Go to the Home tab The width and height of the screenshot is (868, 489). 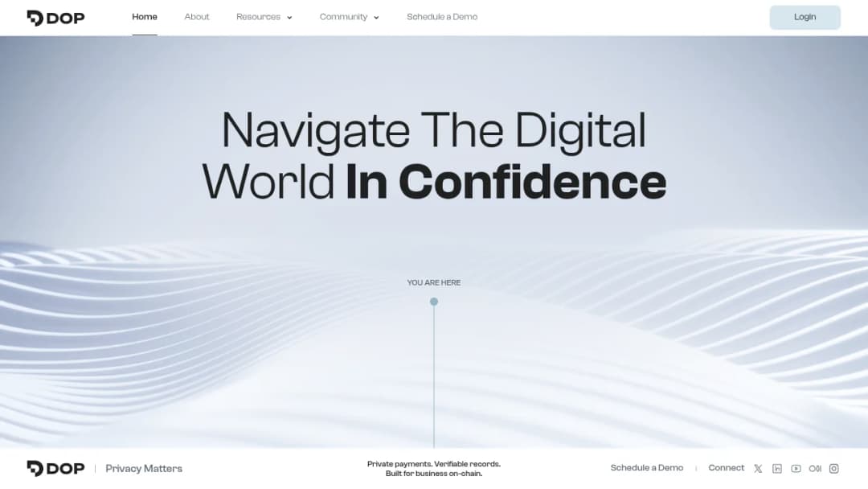145,17
